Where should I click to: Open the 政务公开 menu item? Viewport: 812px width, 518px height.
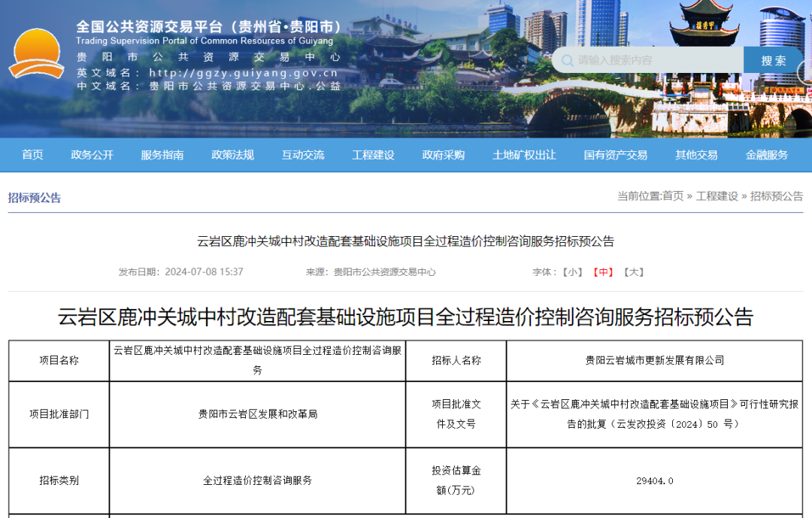[92, 155]
